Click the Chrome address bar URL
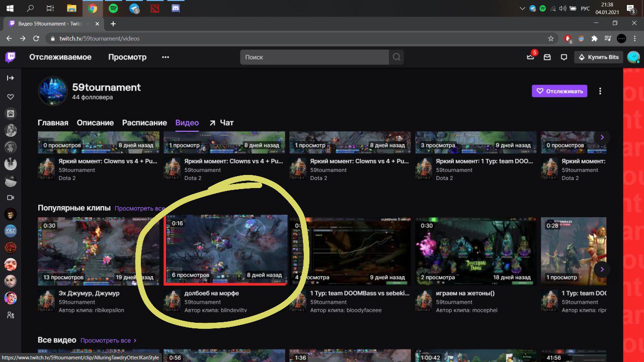This screenshot has width=644, height=362. 100,39
